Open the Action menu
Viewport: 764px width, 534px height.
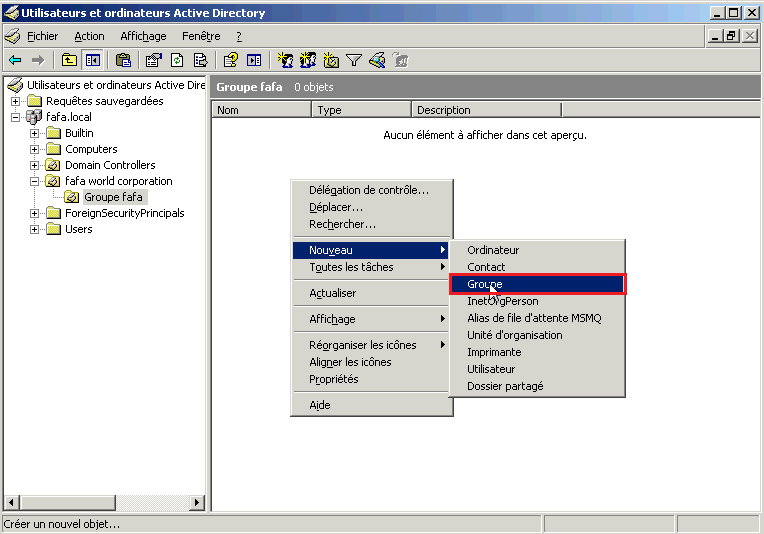[89, 36]
